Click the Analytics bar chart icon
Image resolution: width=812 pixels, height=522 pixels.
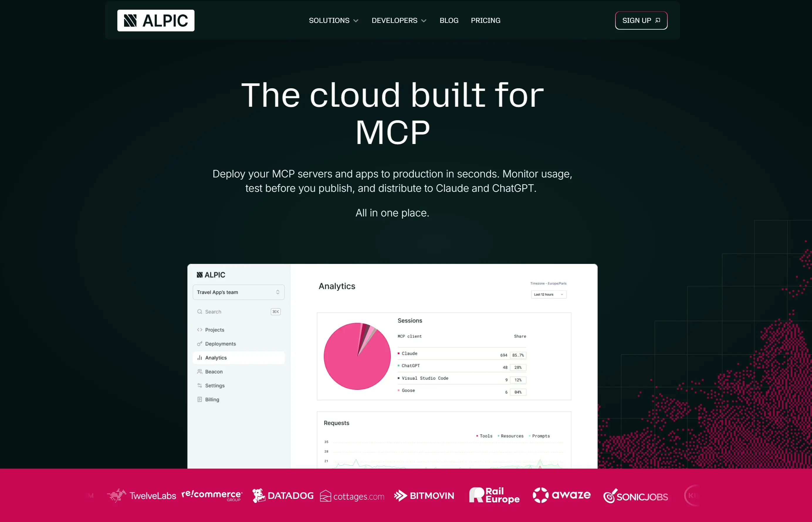click(200, 357)
